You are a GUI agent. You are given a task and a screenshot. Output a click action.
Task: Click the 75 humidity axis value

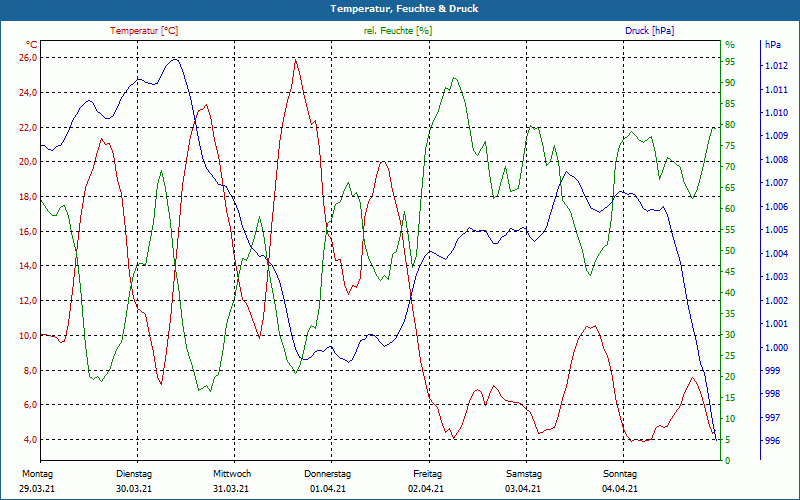point(730,146)
